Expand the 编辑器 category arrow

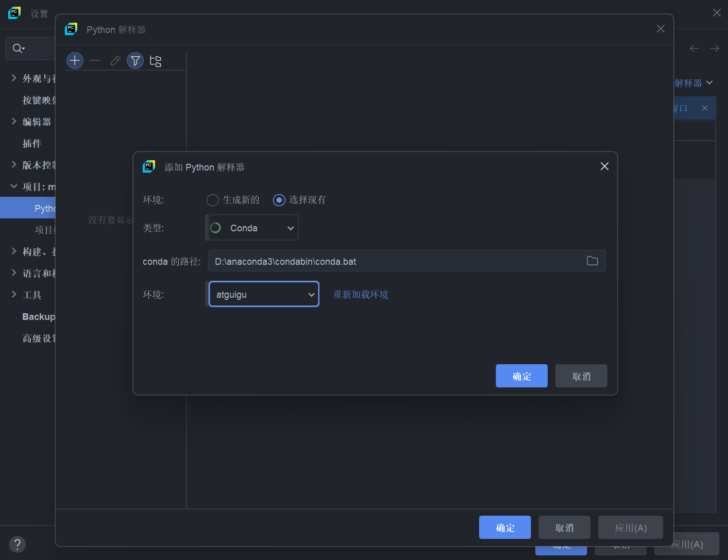(x=14, y=121)
